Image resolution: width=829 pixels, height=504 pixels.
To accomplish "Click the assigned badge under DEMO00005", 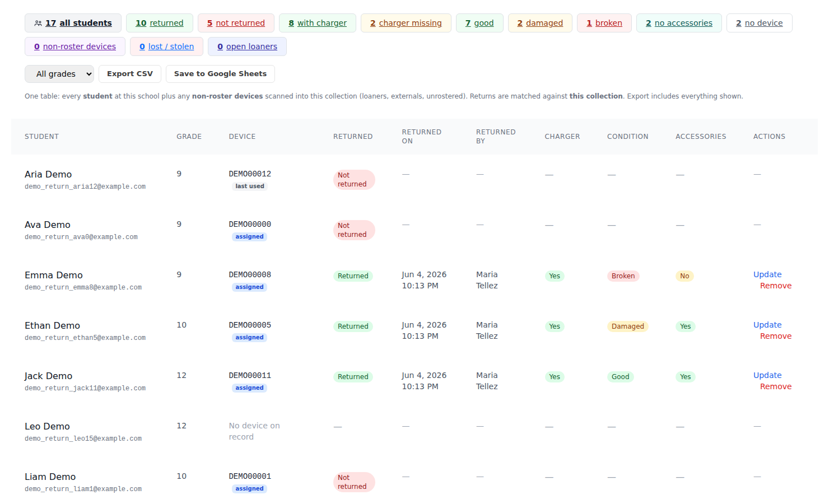I will click(249, 338).
